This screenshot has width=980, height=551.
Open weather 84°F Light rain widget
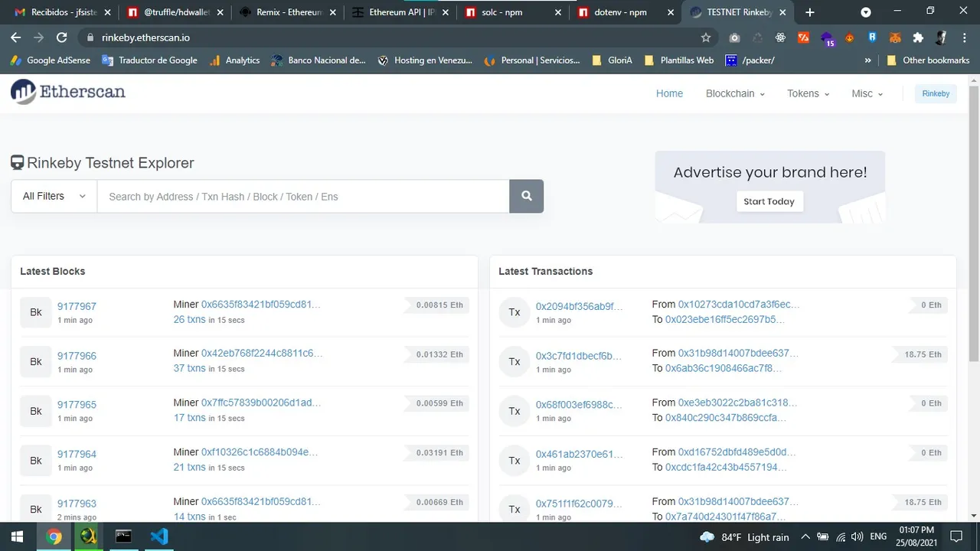coord(745,537)
